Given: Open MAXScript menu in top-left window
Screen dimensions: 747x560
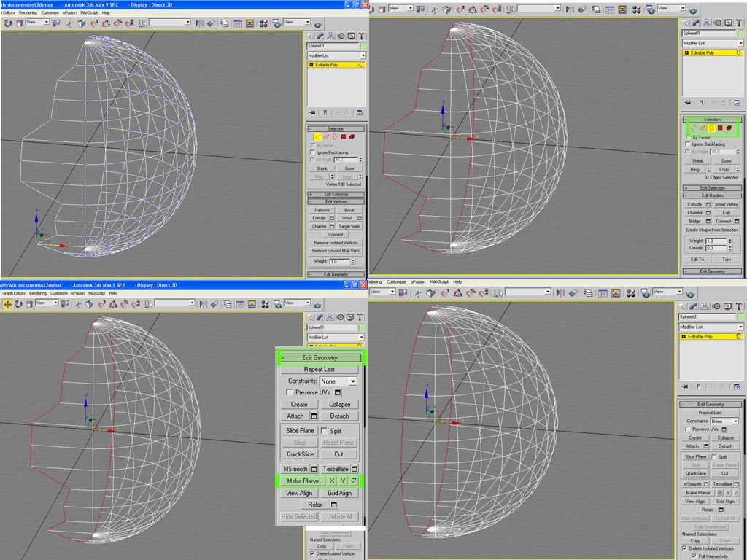Looking at the screenshot, I should click(x=89, y=13).
